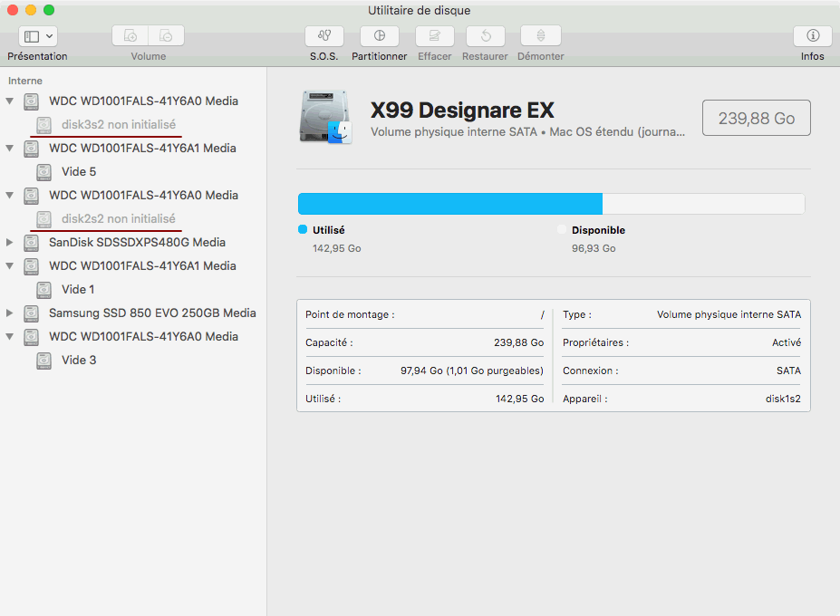Collapse WDC WD1001FALS-41Y6A0 Media above Vide 3

pos(10,336)
